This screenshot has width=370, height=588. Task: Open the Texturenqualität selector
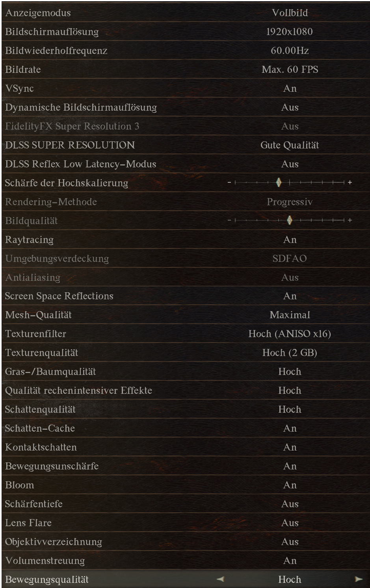[x=290, y=353]
